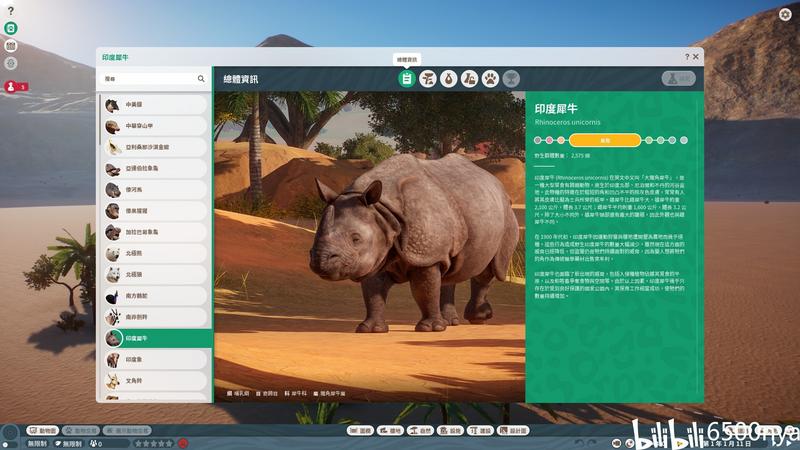The image size is (800, 450).
Task: Open the 圍欄 barriers build menu
Action: (360, 431)
